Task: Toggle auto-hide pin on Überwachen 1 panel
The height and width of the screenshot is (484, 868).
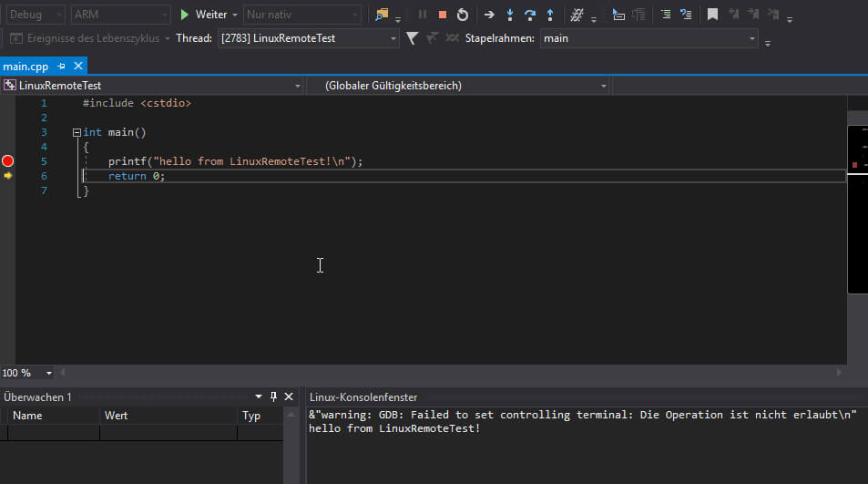Action: (273, 396)
